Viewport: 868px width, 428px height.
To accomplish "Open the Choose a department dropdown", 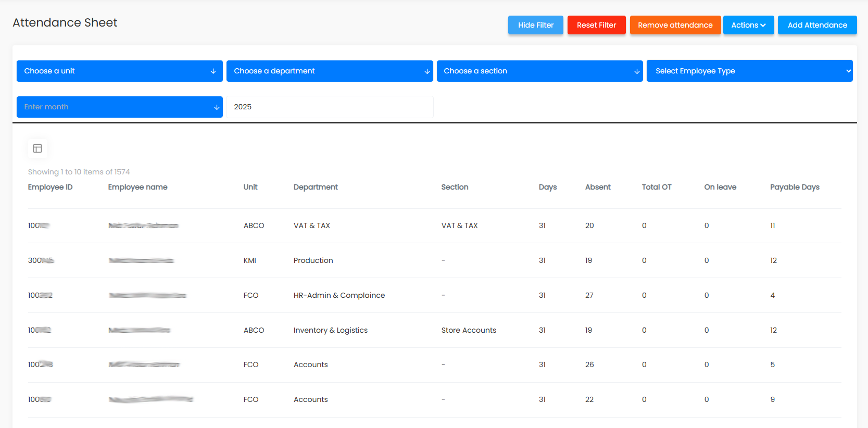I will (330, 71).
